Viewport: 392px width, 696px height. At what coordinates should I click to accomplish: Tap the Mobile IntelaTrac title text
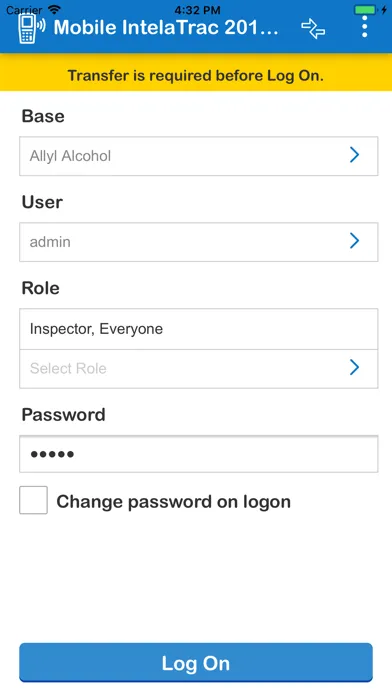click(x=166, y=28)
